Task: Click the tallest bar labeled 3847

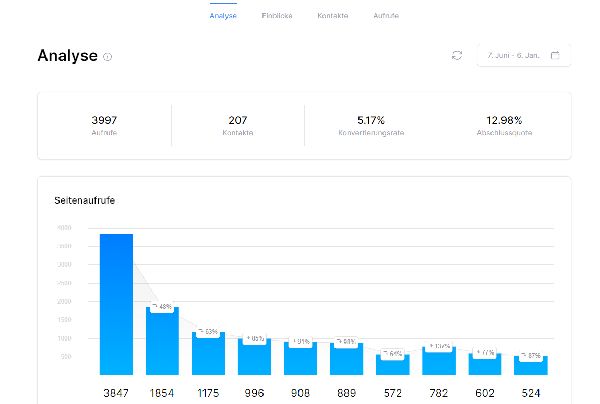Action: [x=116, y=304]
